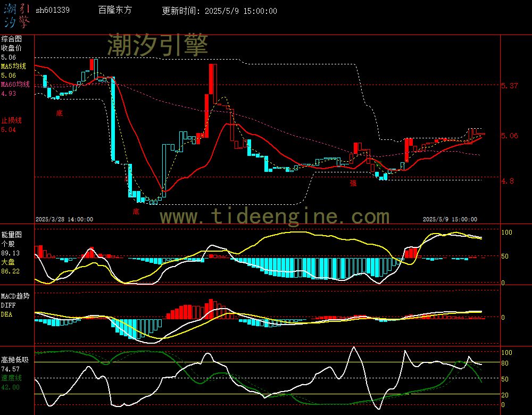
Task: Click the 更新时间 2025/5/9 timestamp in header
Action: click(x=219, y=11)
